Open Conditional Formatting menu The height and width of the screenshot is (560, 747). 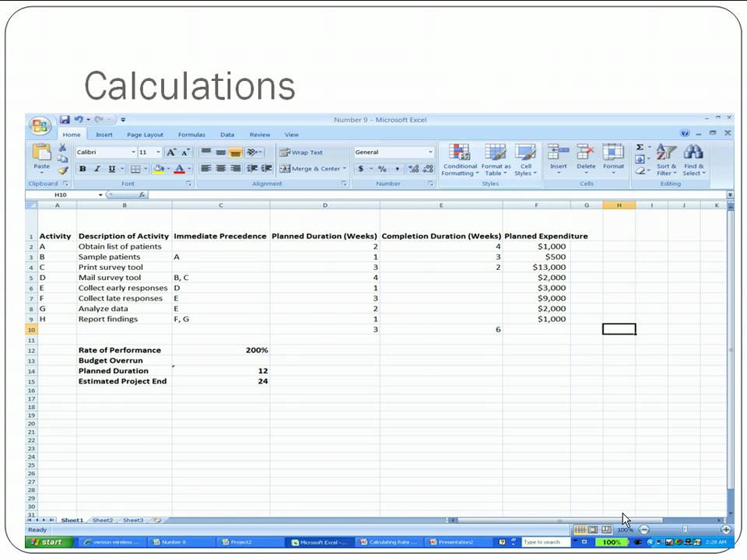pos(460,160)
